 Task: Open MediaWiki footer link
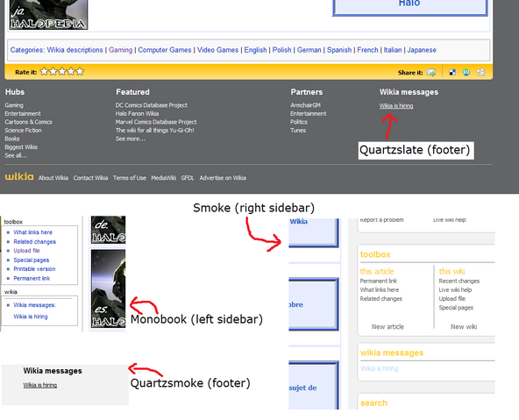[x=164, y=178]
